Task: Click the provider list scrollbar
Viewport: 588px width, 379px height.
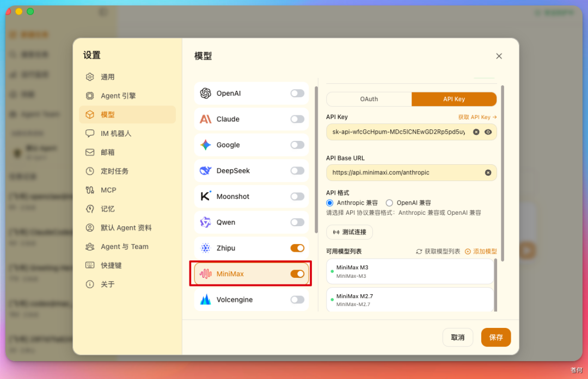Action: pyautogui.click(x=316, y=160)
